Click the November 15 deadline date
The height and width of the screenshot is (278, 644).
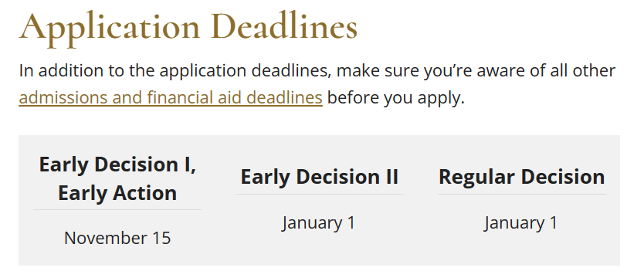(117, 238)
